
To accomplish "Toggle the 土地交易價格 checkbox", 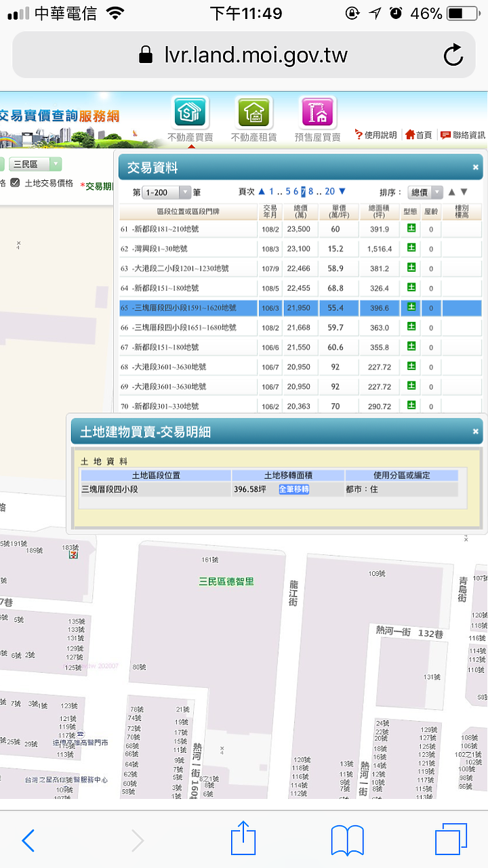I will 15,183.
